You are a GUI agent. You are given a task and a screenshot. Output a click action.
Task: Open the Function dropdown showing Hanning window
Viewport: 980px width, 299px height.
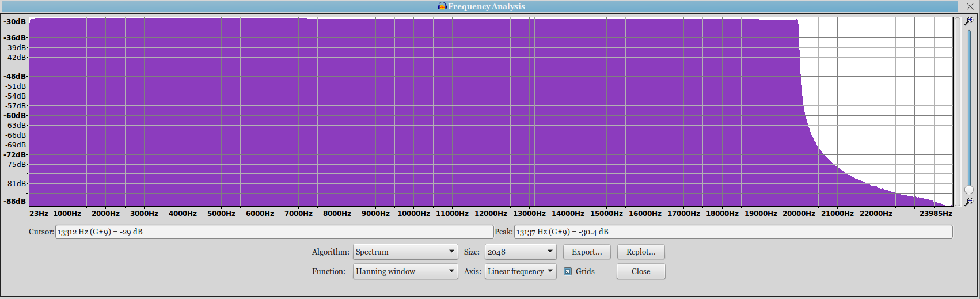405,271
